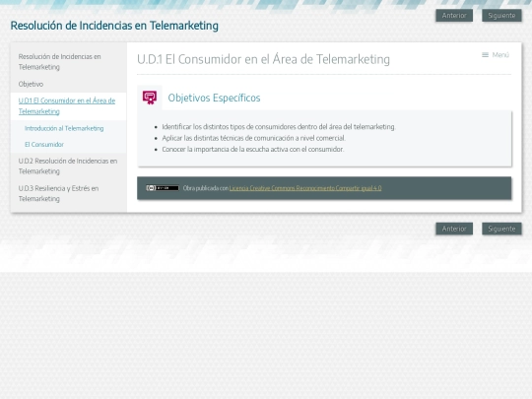Expand U.D.2 Resolución de Incidencias item

point(68,166)
